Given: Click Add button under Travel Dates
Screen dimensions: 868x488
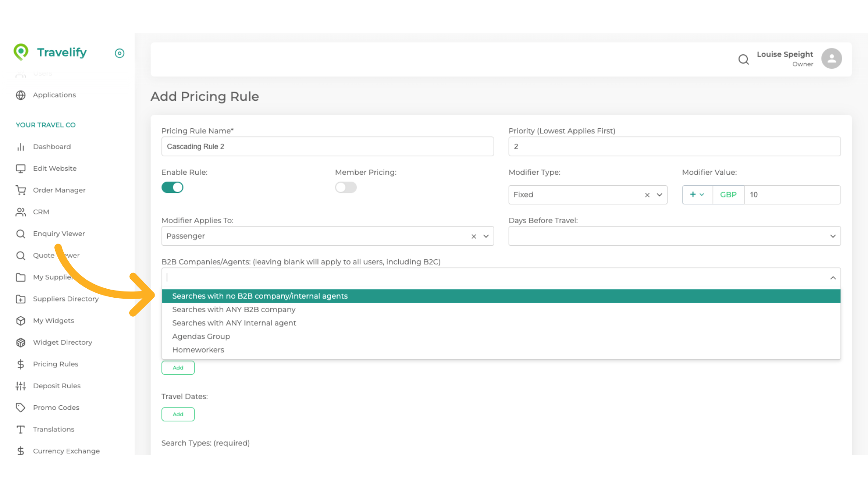Looking at the screenshot, I should tap(178, 414).
